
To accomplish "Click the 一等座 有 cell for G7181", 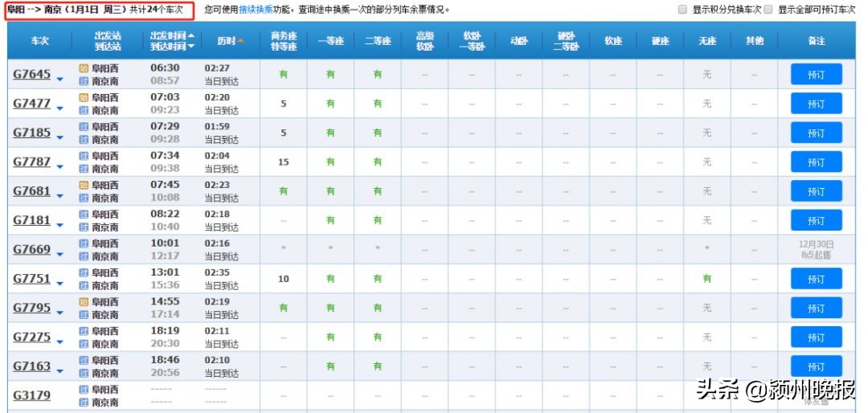I will click(x=330, y=220).
